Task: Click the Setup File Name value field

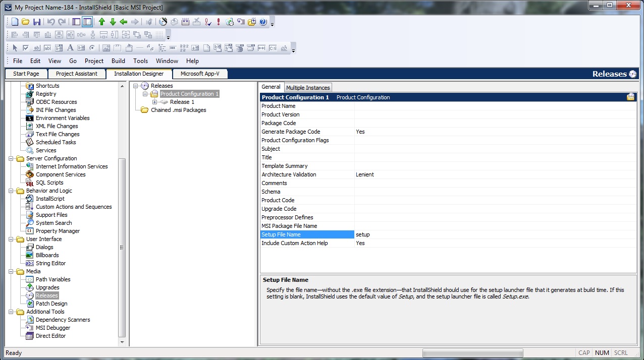Action: (x=495, y=234)
